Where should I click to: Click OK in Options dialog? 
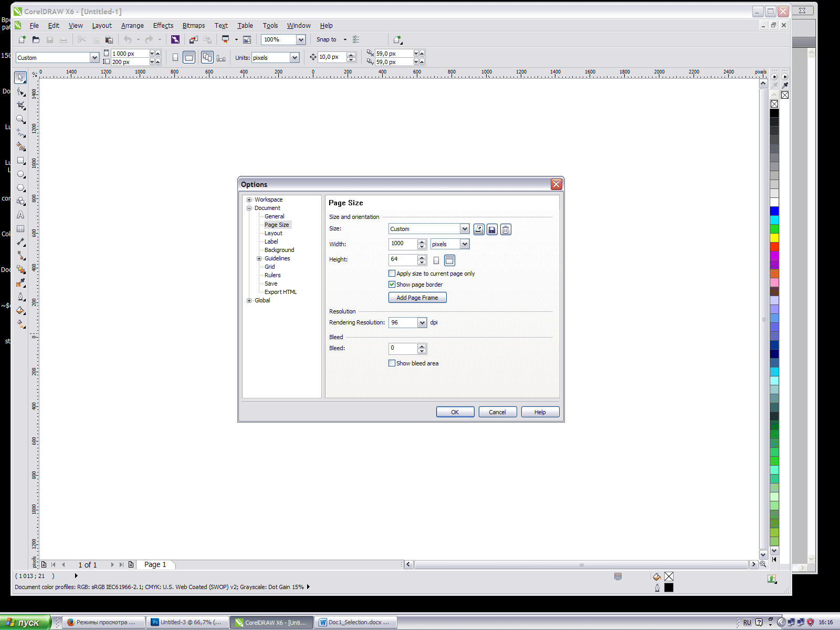[x=455, y=412]
